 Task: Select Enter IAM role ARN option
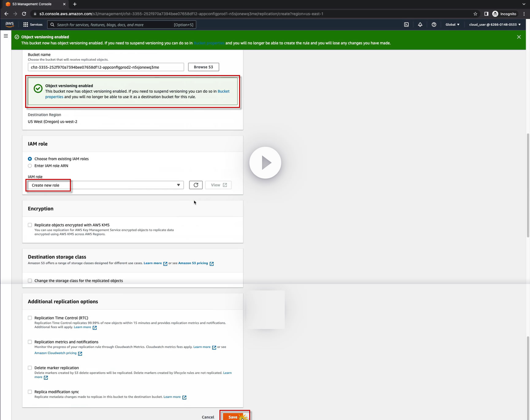tap(30, 166)
